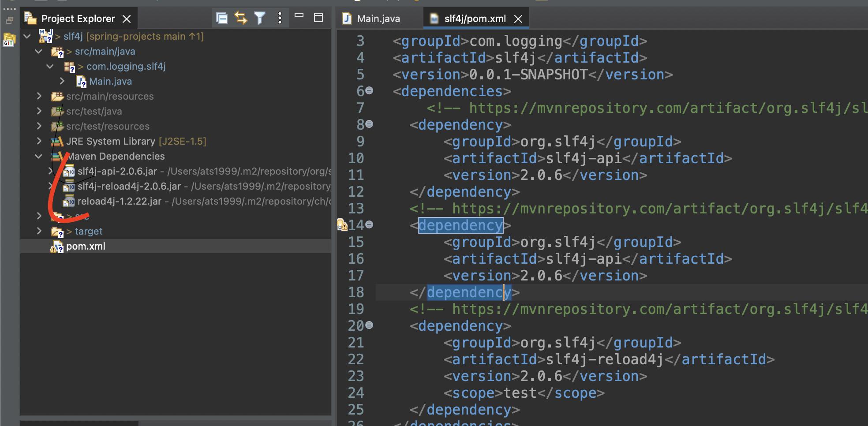The height and width of the screenshot is (426, 868).
Task: Collapse the src/main/java folder
Action: [39, 52]
